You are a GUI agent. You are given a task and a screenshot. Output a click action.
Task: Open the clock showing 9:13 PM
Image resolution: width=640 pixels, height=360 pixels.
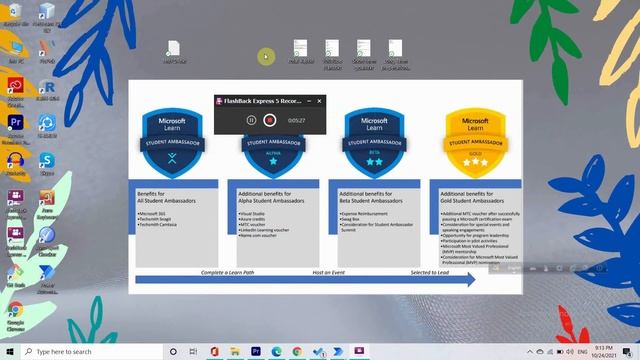[604, 351]
